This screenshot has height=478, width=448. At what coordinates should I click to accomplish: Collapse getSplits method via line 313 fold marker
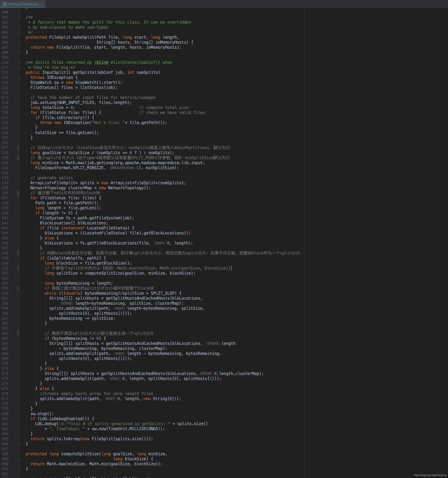19,77
